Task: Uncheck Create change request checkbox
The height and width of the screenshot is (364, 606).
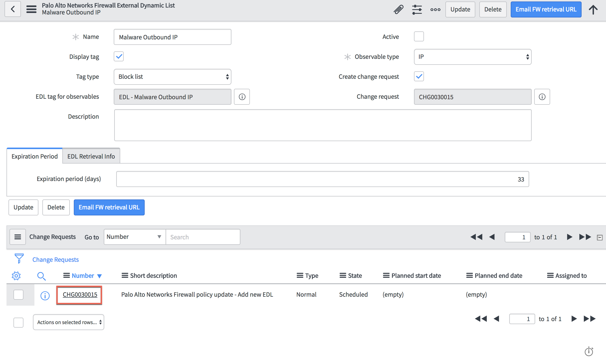Action: [x=419, y=76]
